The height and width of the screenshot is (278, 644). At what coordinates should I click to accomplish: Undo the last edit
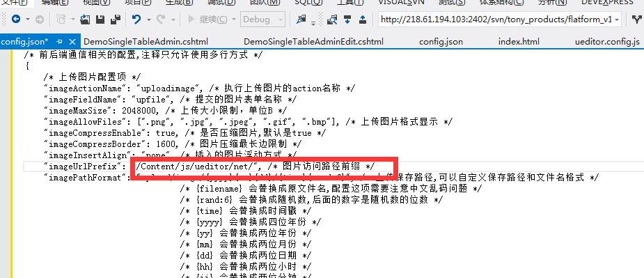[136, 20]
